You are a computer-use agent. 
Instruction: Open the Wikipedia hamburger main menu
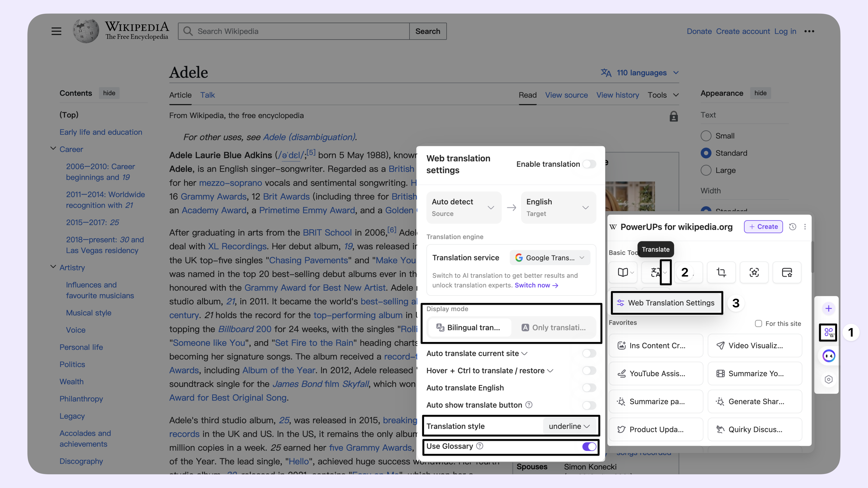click(56, 31)
